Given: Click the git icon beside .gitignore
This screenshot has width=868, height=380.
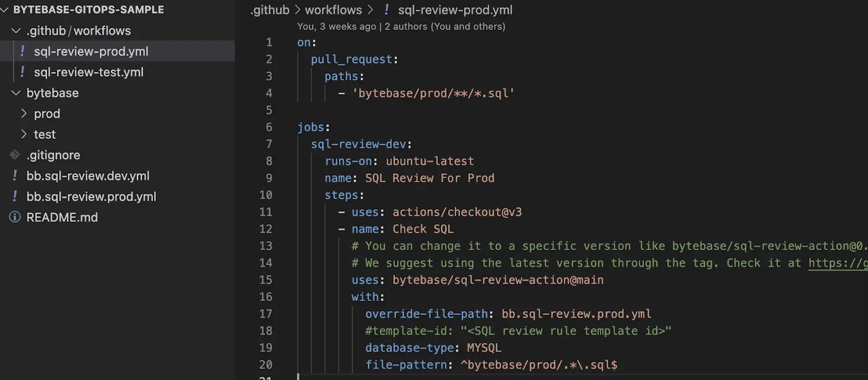Looking at the screenshot, I should click(15, 155).
